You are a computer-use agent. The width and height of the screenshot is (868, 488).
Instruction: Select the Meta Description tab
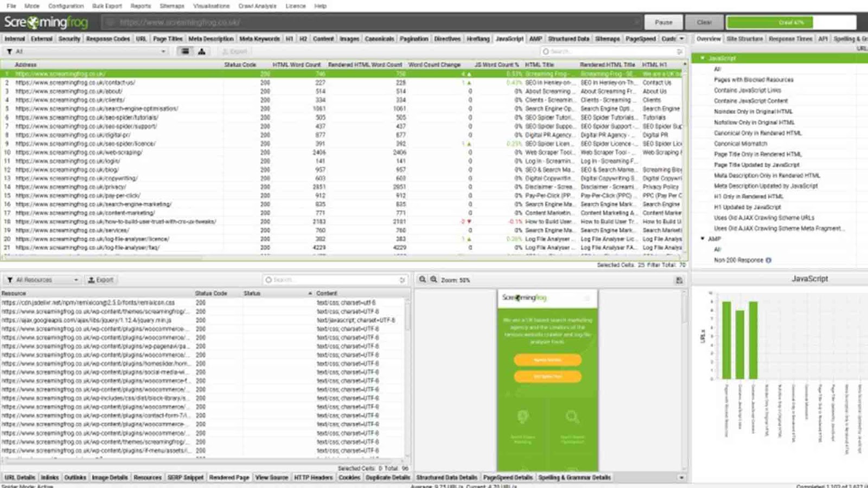(211, 38)
